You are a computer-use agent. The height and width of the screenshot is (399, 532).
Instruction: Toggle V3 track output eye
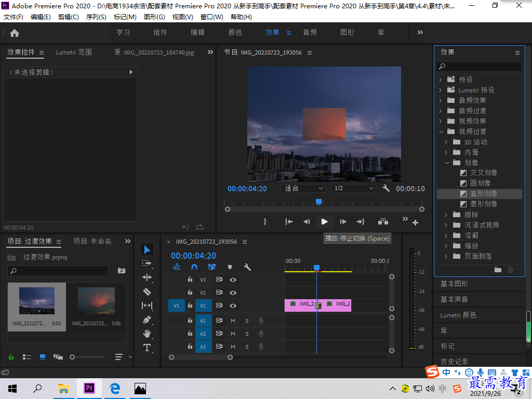coord(233,280)
